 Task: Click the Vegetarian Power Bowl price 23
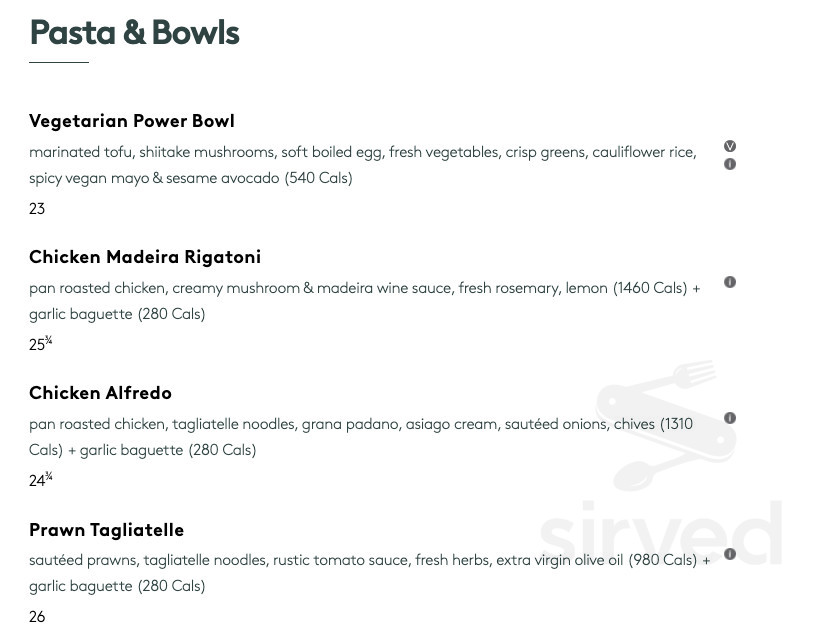37,209
